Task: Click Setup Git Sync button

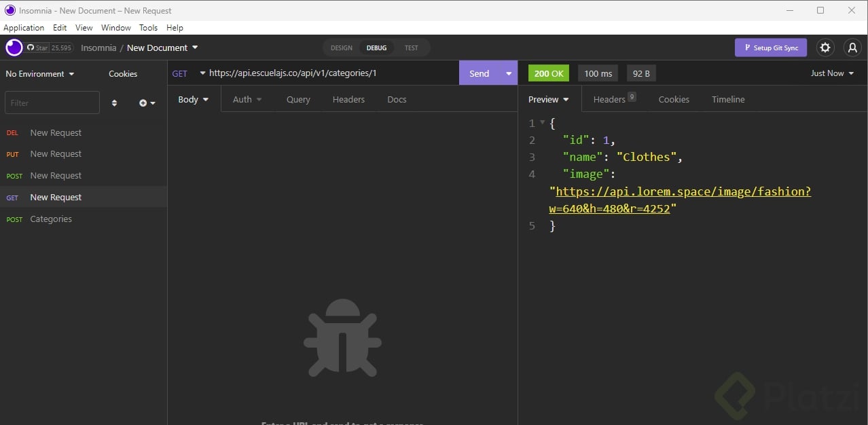Action: click(x=771, y=48)
